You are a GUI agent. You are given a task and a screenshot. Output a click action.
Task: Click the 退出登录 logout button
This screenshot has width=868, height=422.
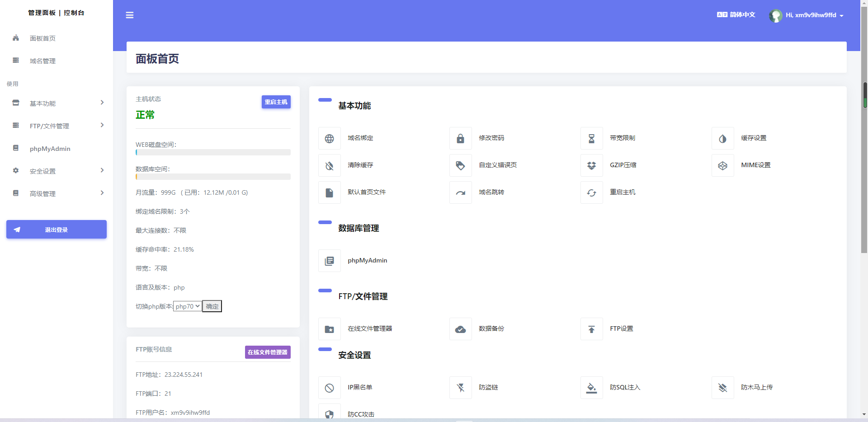57,230
